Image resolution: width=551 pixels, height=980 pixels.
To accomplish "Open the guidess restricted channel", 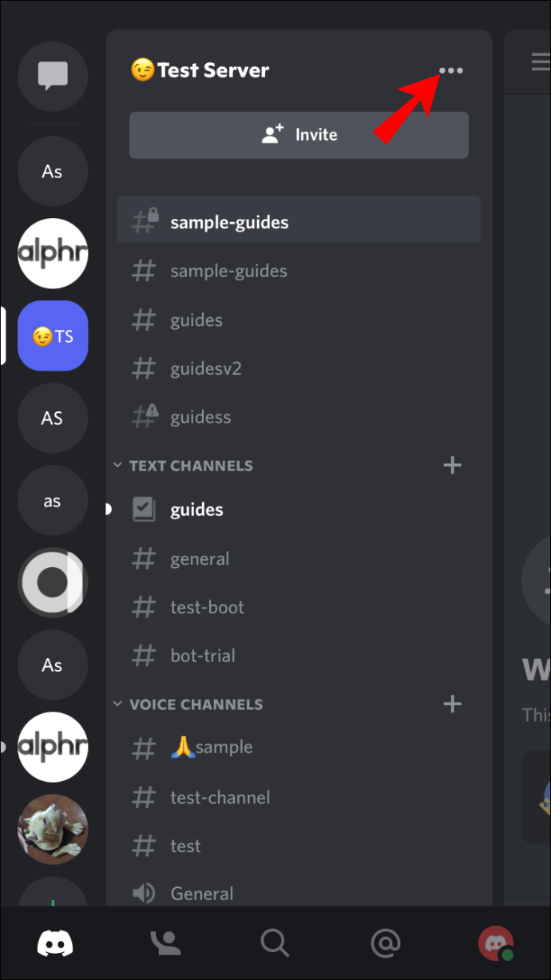I will pos(299,417).
